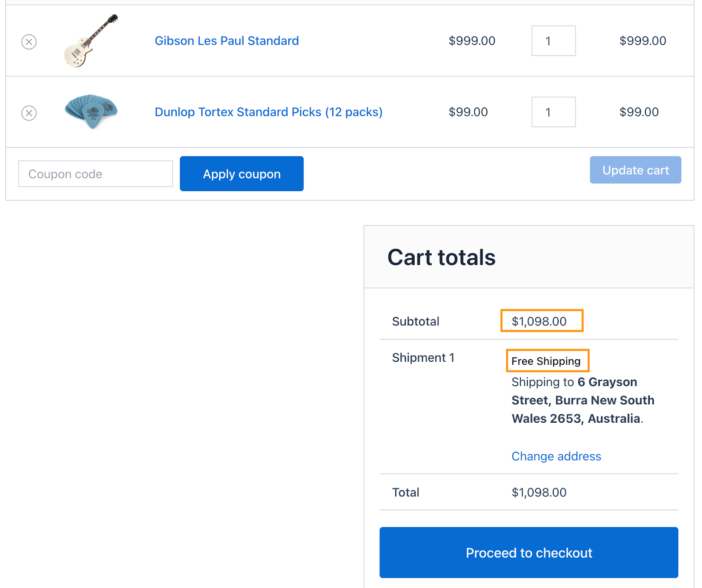
Task: Select the Free Shipping label
Action: [546, 361]
